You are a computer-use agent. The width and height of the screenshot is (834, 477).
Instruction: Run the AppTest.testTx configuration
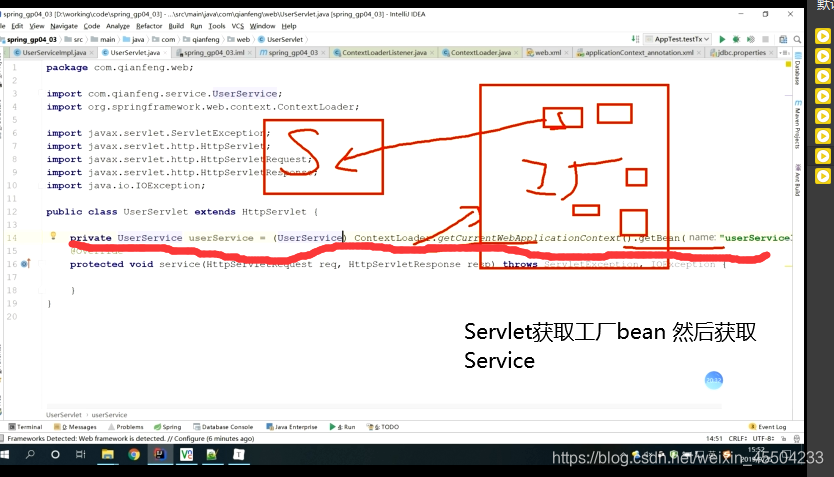tap(722, 39)
